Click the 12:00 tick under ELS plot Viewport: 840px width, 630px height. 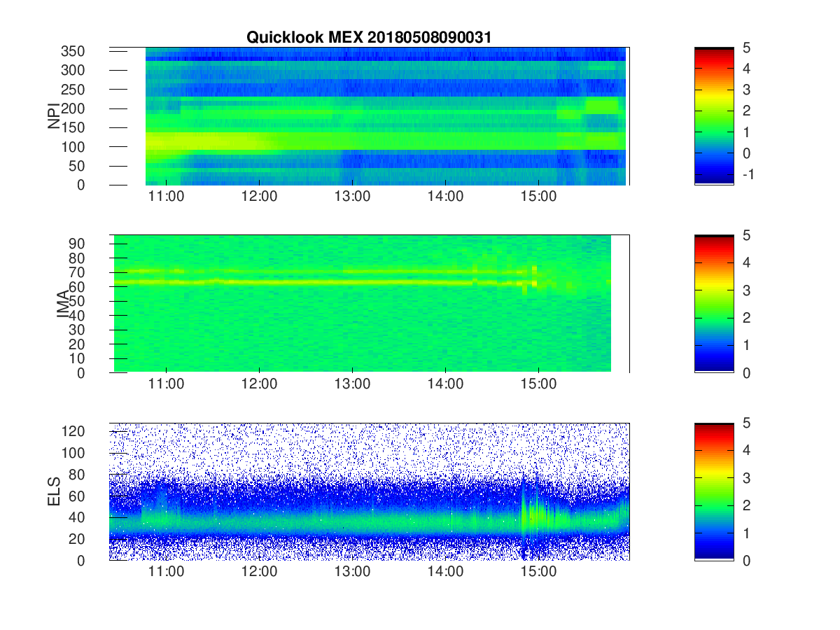tap(259, 572)
